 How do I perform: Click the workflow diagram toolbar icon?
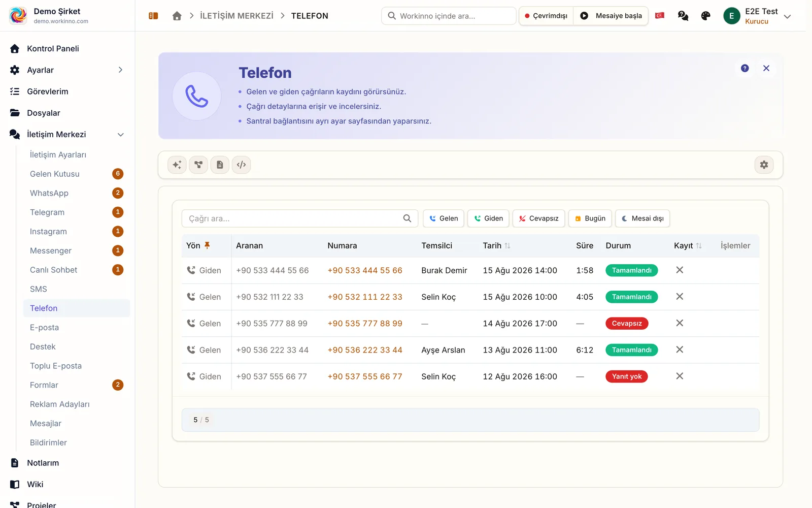click(x=198, y=165)
